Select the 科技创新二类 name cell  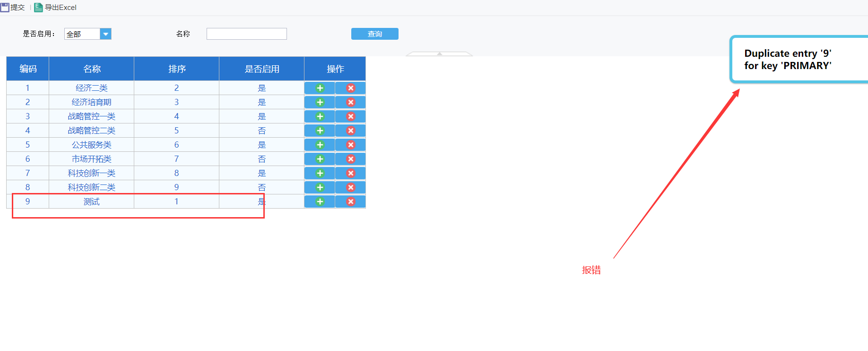coord(92,187)
